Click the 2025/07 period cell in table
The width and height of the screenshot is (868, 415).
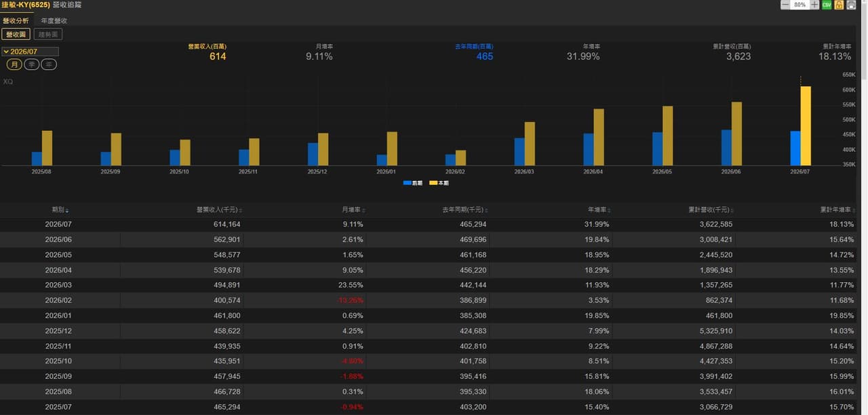(x=58, y=407)
